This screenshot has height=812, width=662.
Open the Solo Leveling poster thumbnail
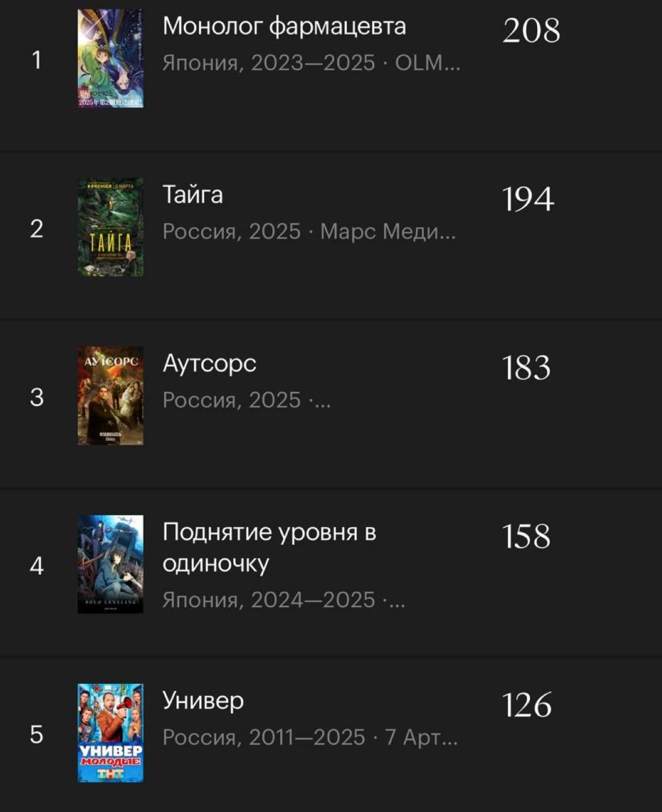tap(110, 564)
